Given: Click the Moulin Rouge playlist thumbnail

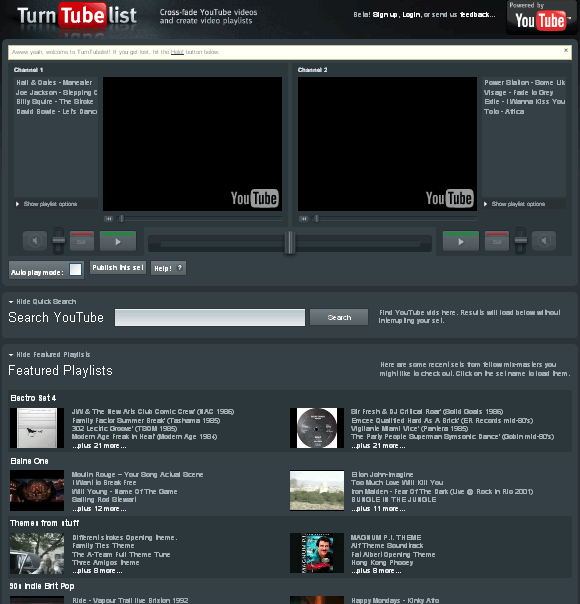Looking at the screenshot, I should 37,490.
